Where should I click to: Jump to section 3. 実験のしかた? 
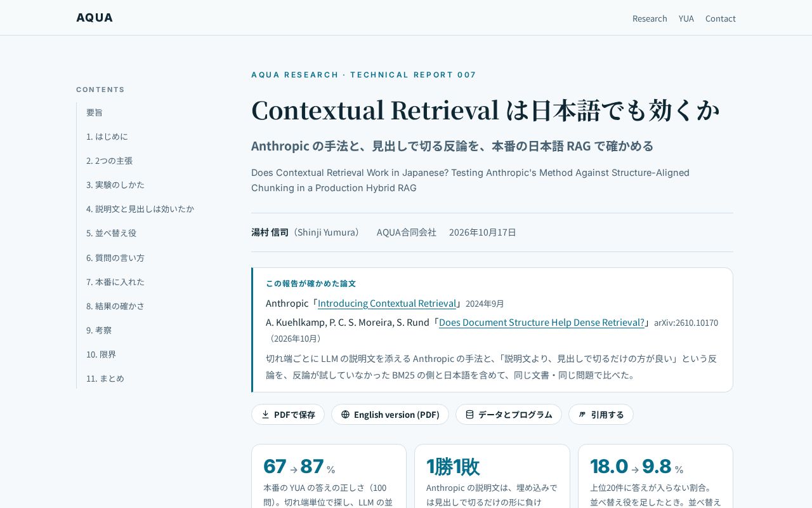click(115, 185)
